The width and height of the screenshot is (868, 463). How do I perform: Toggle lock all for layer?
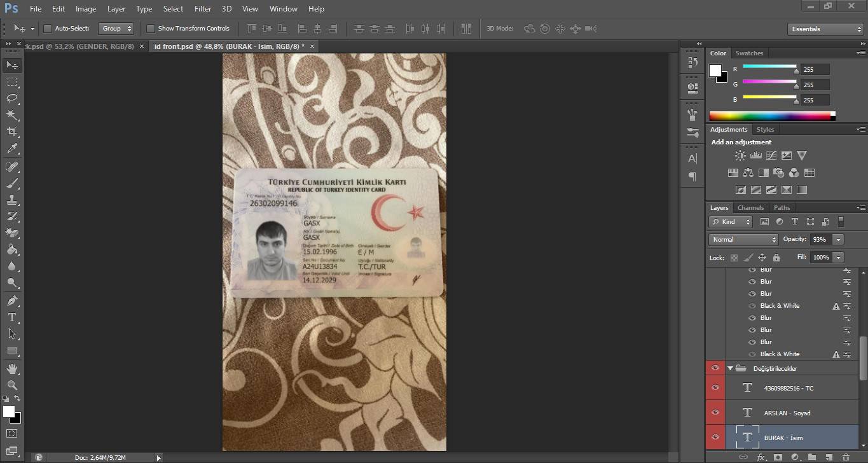pyautogui.click(x=776, y=258)
